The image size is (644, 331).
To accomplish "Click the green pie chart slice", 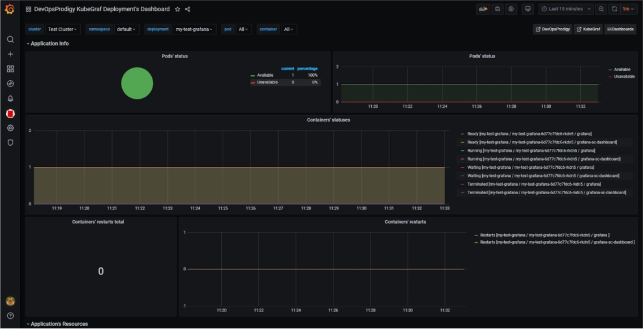I will [x=137, y=83].
